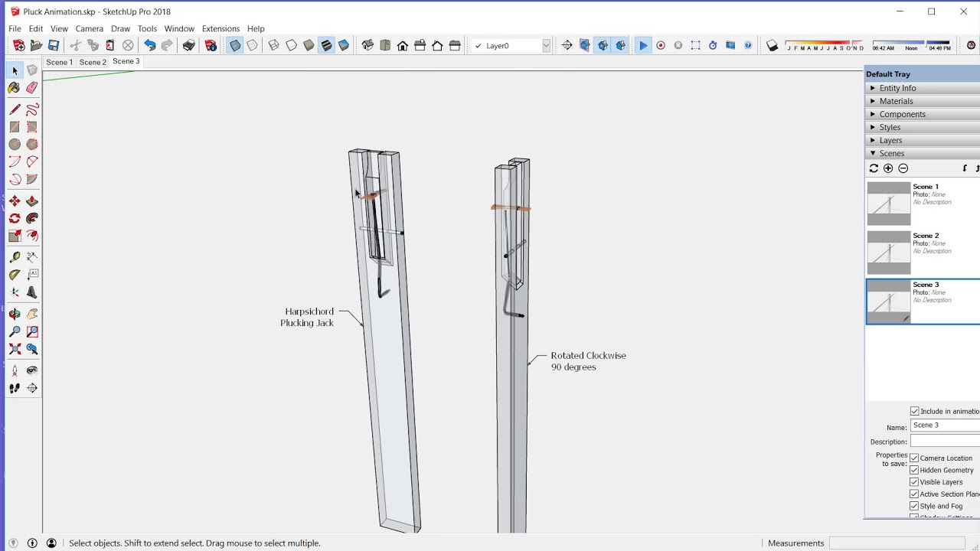Expand the Styles panel
Viewport: 980px width, 551px height.
coord(923,127)
